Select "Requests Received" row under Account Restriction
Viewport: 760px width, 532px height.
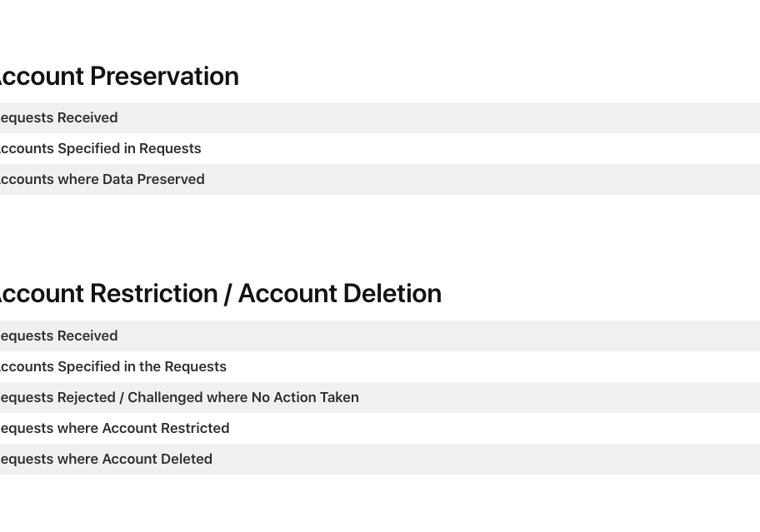58,336
